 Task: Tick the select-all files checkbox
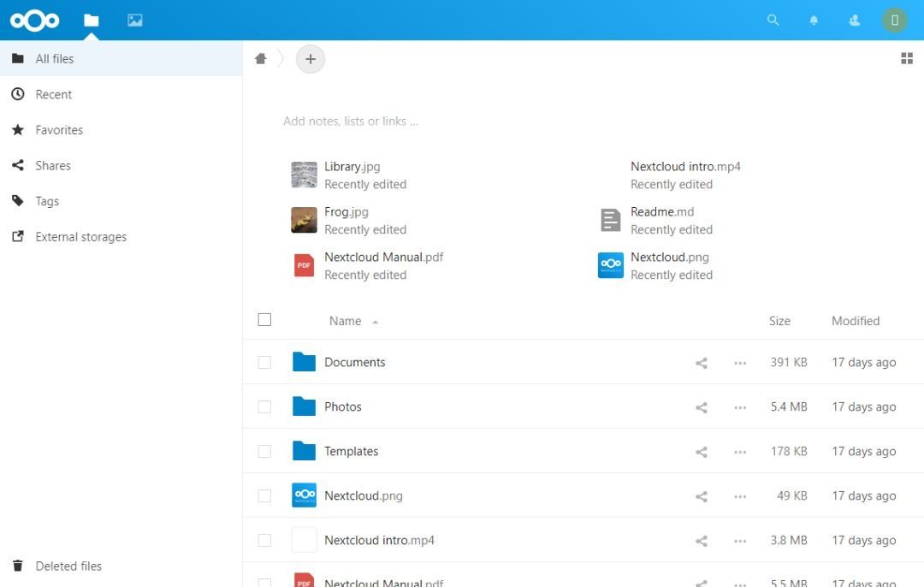click(264, 320)
